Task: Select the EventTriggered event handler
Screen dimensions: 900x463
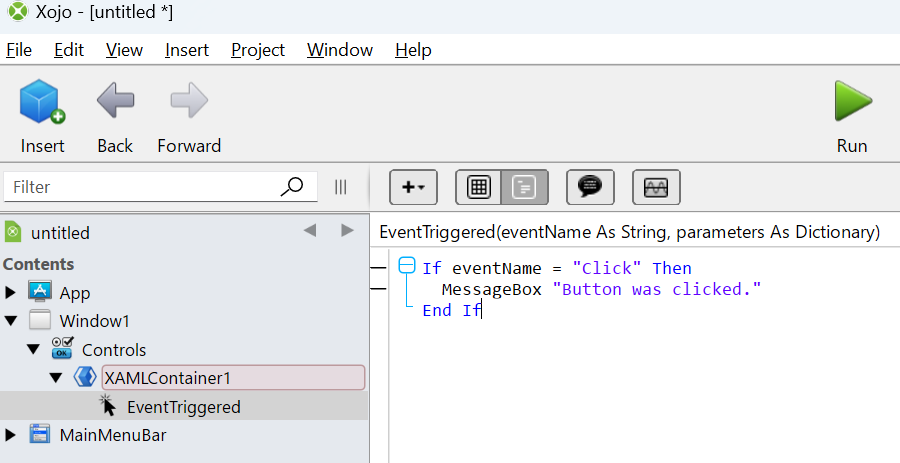Action: pos(184,407)
